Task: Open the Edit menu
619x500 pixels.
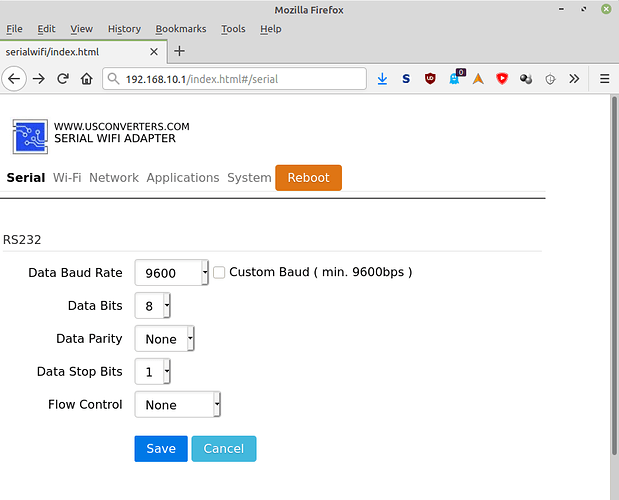Action: (x=46, y=29)
